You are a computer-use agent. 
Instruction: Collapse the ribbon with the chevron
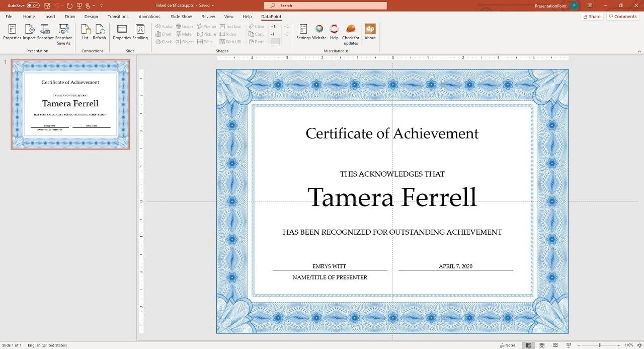click(x=639, y=50)
